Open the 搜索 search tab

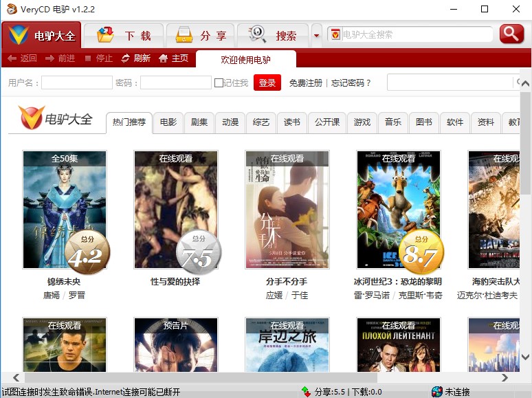(x=273, y=35)
